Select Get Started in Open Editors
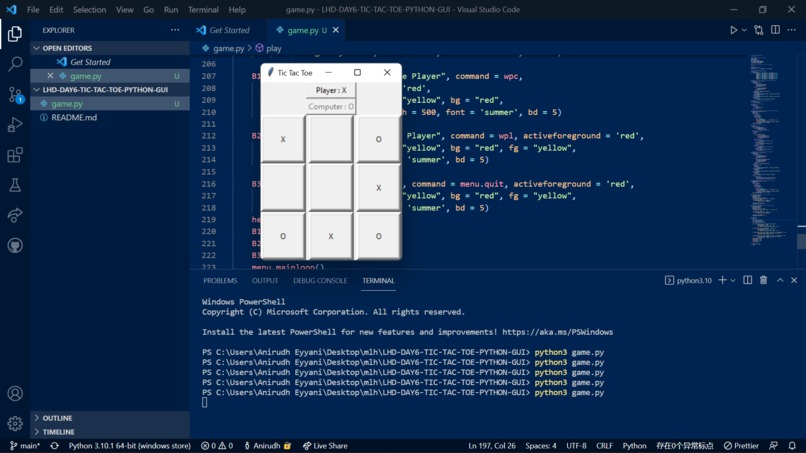Image resolution: width=806 pixels, height=453 pixels. coord(110,62)
